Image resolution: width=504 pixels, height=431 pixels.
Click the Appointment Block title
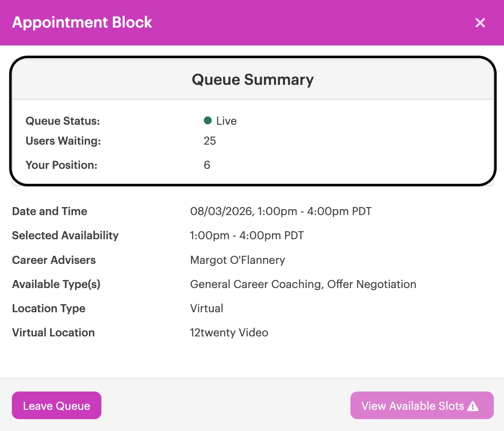click(82, 22)
